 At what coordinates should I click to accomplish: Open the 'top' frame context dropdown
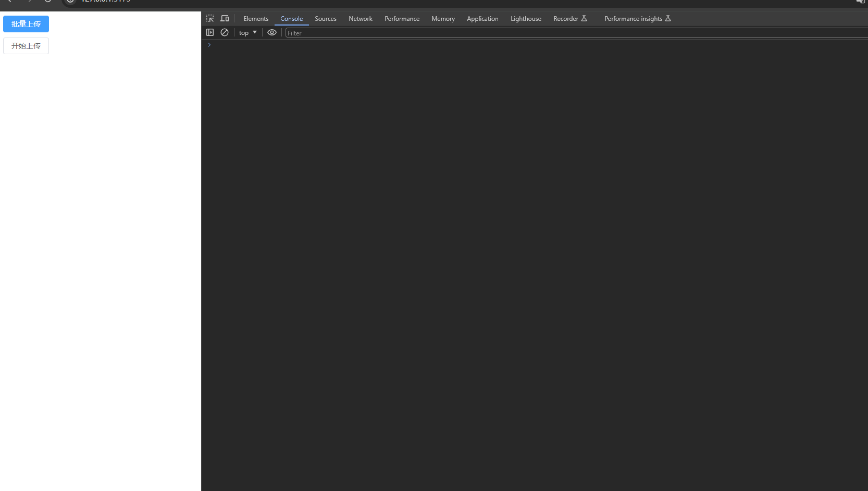pyautogui.click(x=247, y=32)
